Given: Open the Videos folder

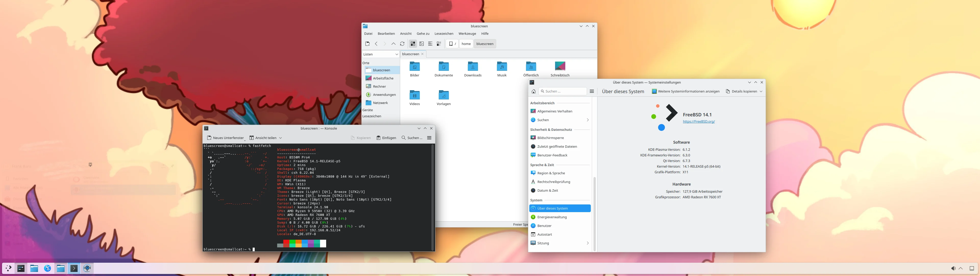Looking at the screenshot, I should (415, 98).
